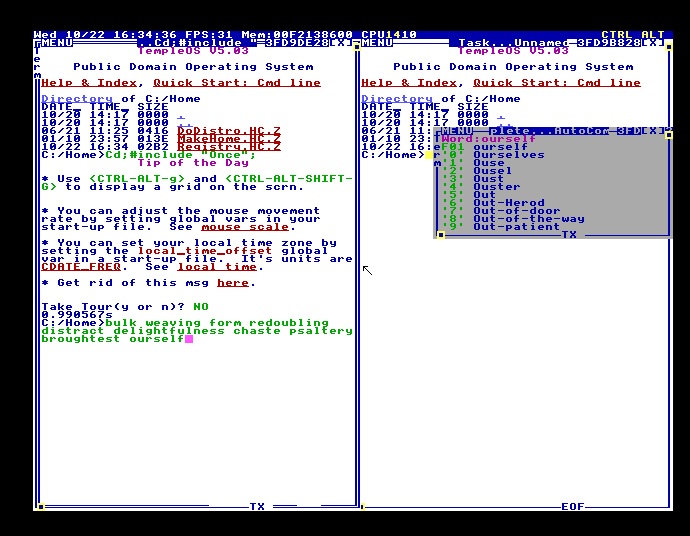The height and width of the screenshot is (536, 690).
Task: Open Quick Start: Cmd line link in left window
Action: tap(237, 83)
